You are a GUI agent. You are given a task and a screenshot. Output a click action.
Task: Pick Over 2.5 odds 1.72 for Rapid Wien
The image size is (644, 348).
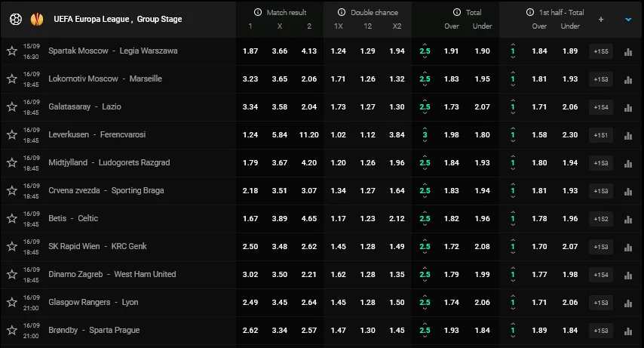(452, 247)
